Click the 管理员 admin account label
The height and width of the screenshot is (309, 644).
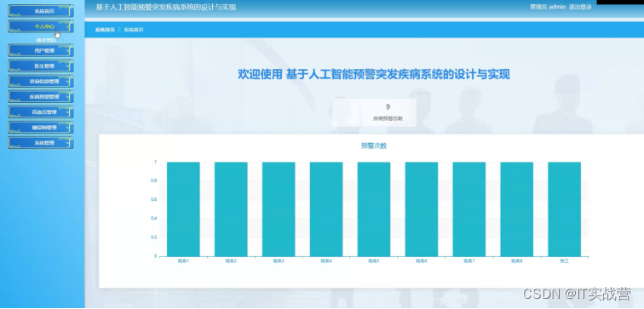(x=548, y=7)
